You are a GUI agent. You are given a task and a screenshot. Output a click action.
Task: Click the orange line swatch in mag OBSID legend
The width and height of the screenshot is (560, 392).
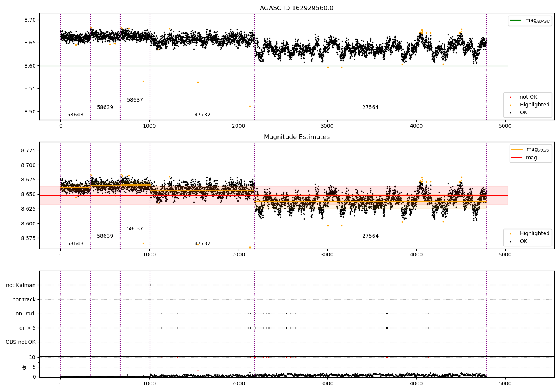[x=517, y=149]
